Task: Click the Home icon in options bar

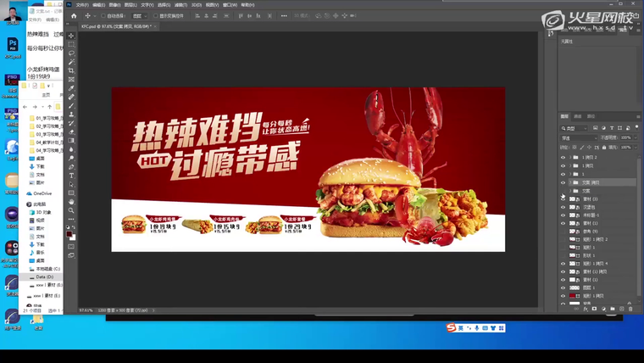Action: pyautogui.click(x=74, y=15)
